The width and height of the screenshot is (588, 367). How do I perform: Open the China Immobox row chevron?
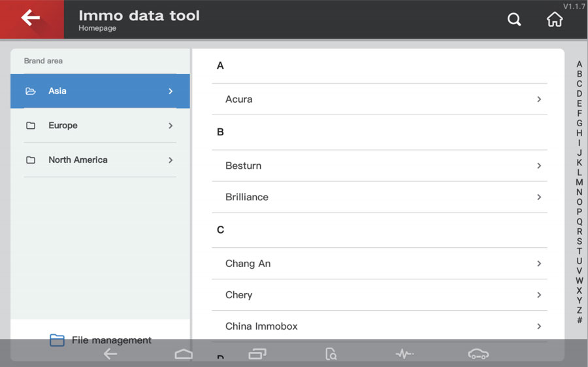538,326
